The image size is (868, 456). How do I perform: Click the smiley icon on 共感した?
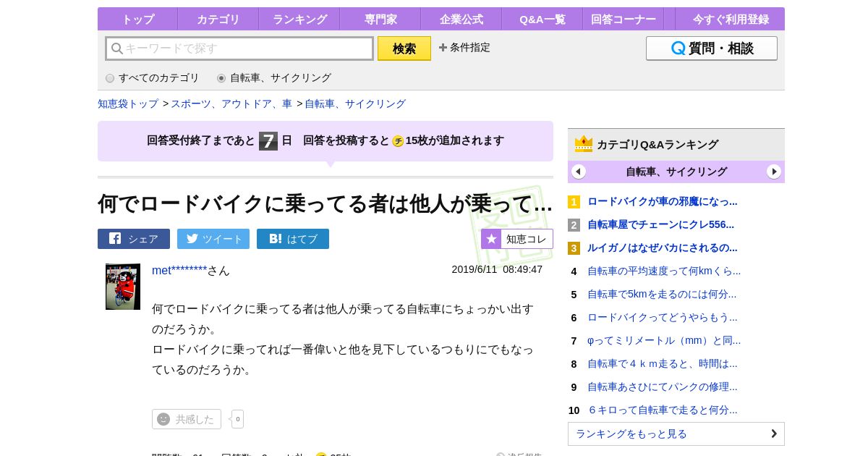click(163, 419)
